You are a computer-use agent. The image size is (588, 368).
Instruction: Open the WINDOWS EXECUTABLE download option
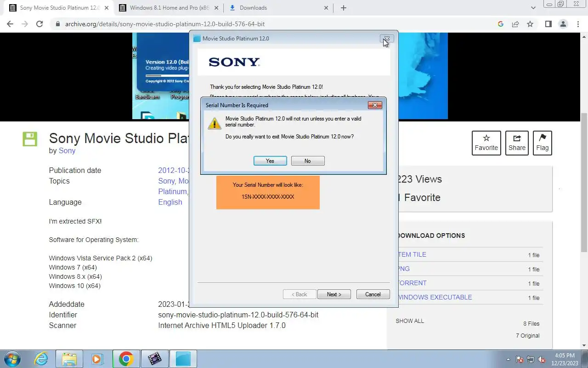click(x=434, y=297)
